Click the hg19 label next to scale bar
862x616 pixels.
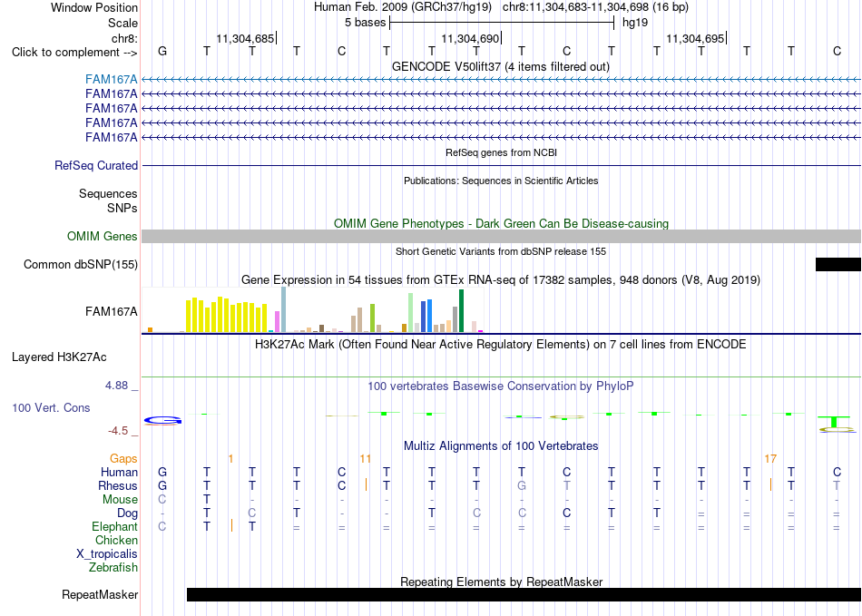point(635,23)
